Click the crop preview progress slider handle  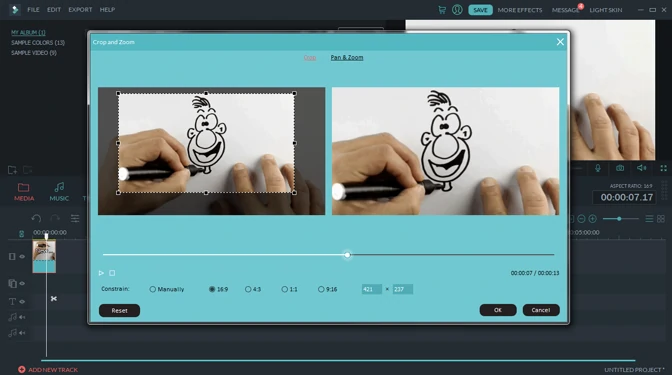click(348, 255)
